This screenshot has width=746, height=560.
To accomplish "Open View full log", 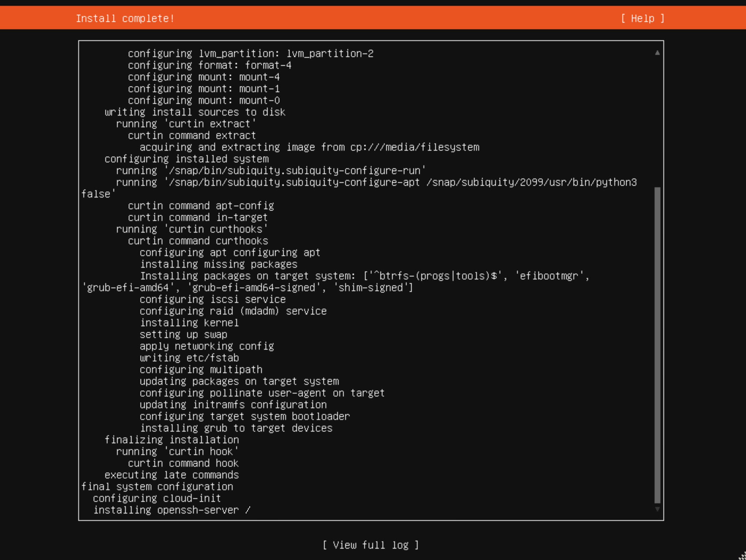I will [x=370, y=545].
